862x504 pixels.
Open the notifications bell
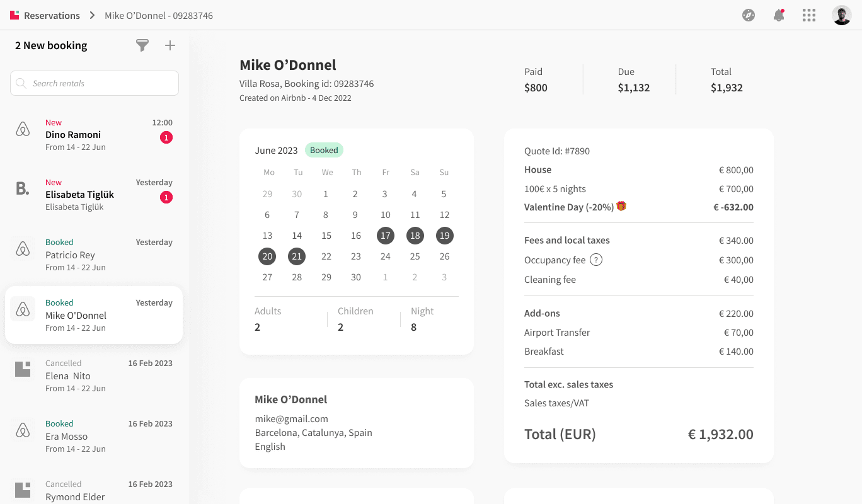coord(779,15)
